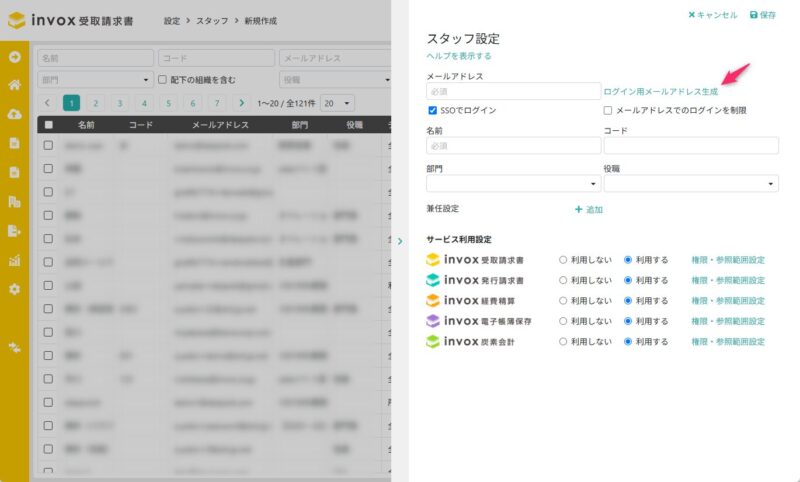Check the select-all checkbox in table header

tap(48, 124)
